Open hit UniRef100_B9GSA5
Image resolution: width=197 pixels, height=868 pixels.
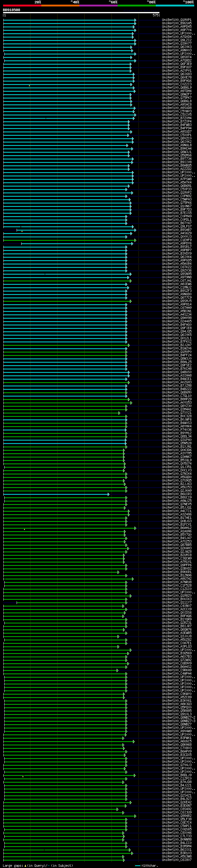tap(177, 23)
